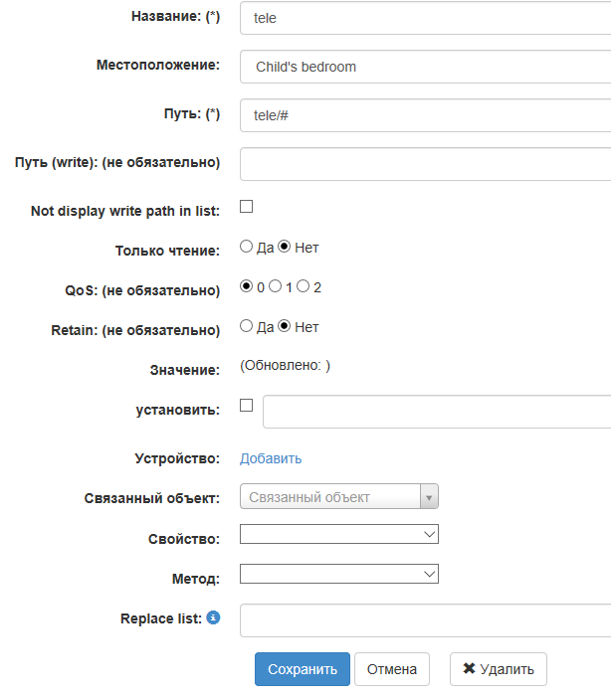This screenshot has height=700, width=611.
Task: Click the Добавить device link
Action: (271, 458)
